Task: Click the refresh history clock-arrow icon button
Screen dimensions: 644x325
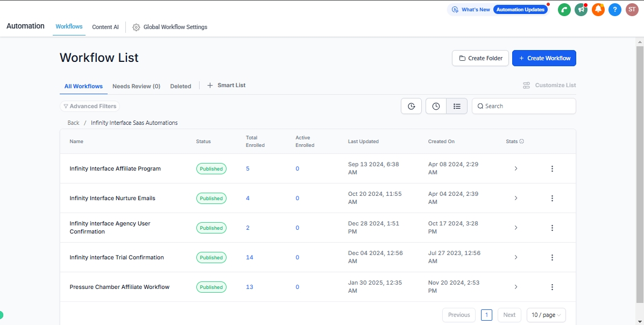Action: pos(411,107)
